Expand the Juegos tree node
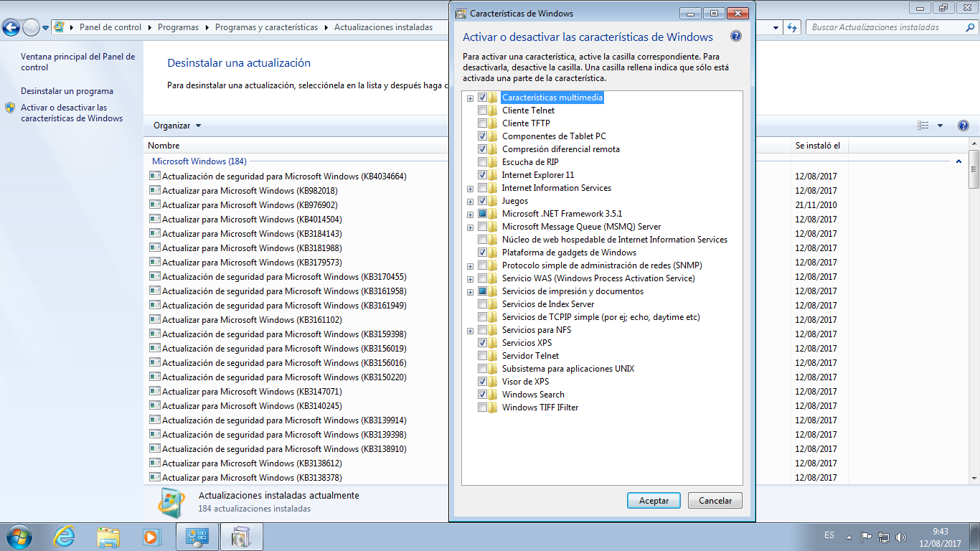Image resolution: width=980 pixels, height=551 pixels. (470, 201)
